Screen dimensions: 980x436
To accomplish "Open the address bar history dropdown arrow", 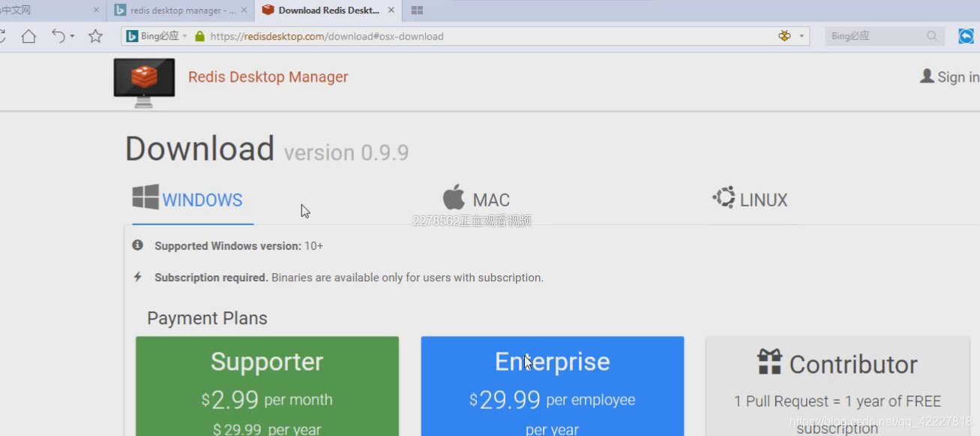I will 802,36.
